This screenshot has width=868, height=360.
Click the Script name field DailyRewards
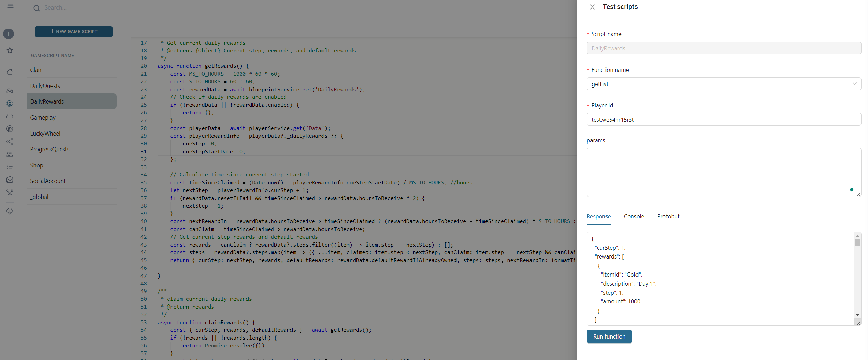point(723,48)
